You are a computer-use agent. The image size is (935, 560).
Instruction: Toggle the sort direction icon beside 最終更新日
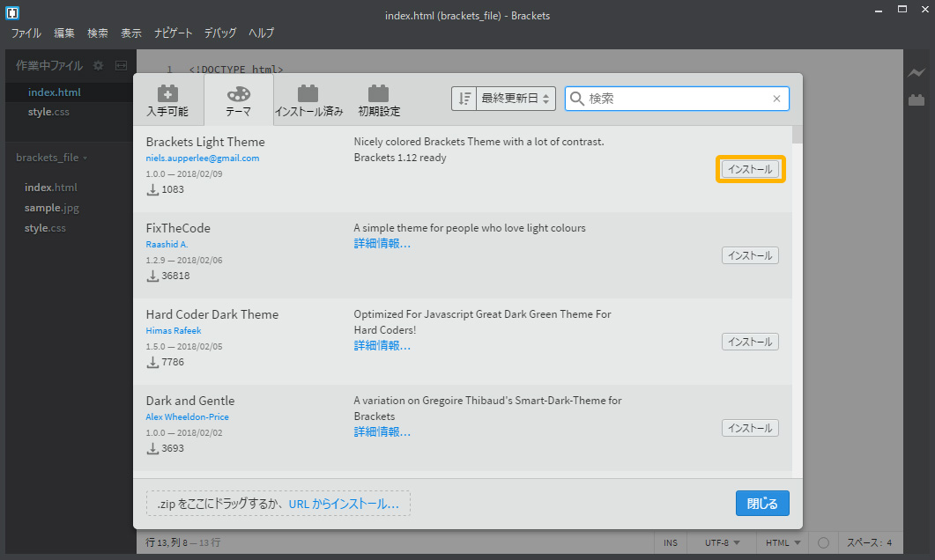464,98
